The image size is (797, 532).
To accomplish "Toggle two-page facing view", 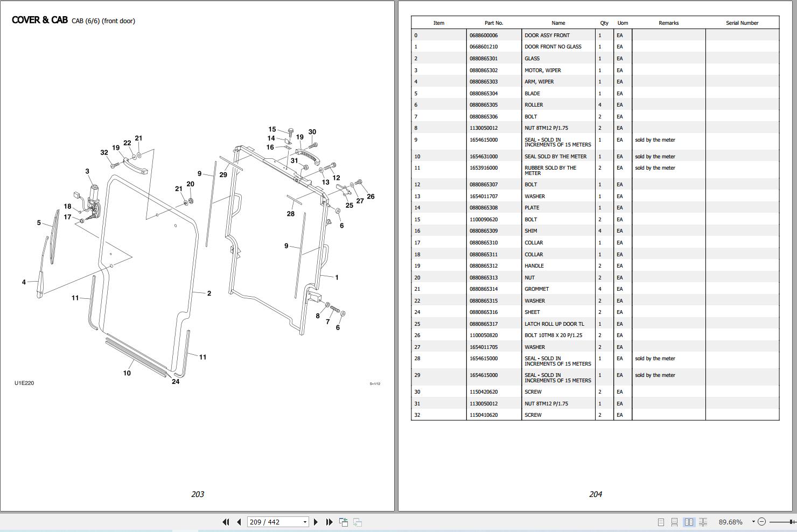I will [689, 522].
